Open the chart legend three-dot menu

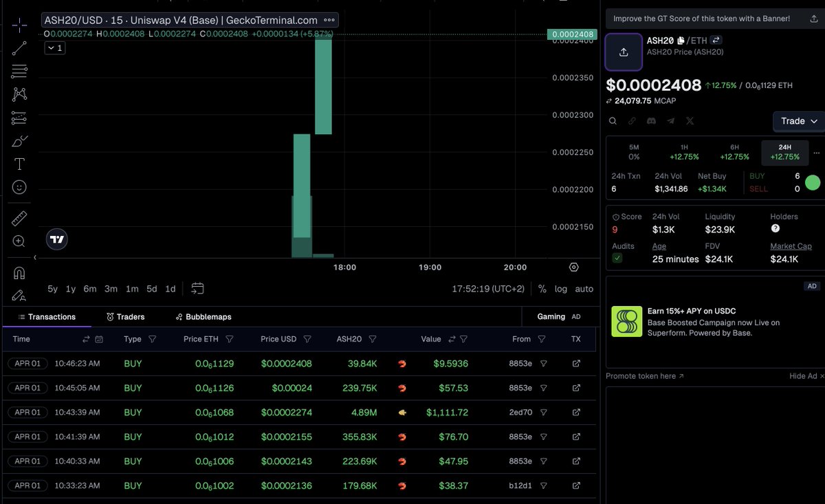[329, 21]
